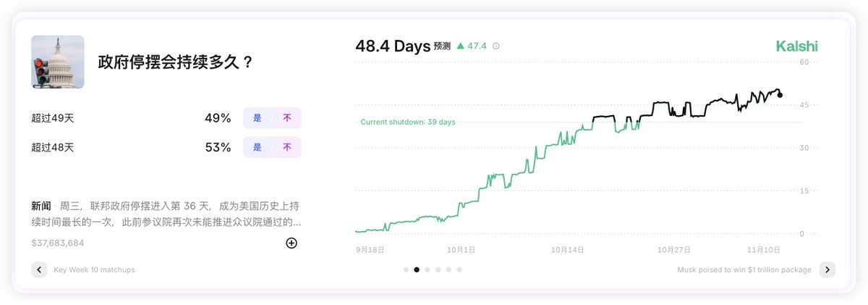Select 是 for 超过49天
This screenshot has width=868, height=305.
tap(257, 118)
